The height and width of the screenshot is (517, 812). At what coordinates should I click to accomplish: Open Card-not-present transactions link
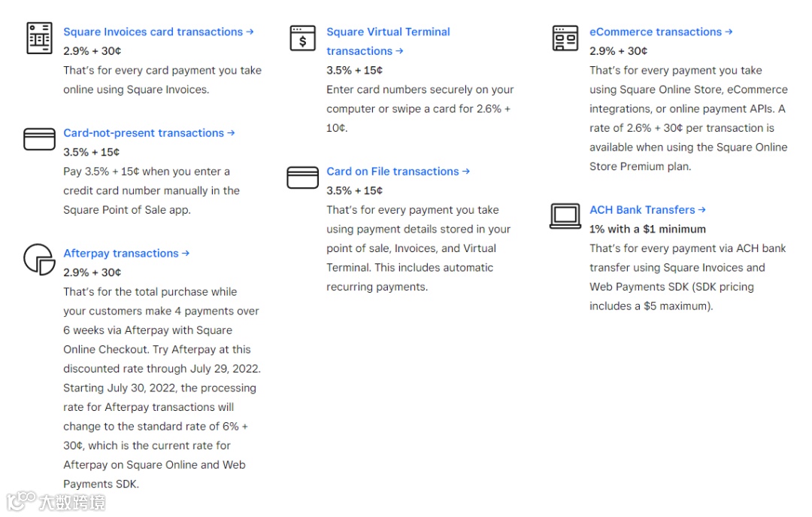[149, 132]
